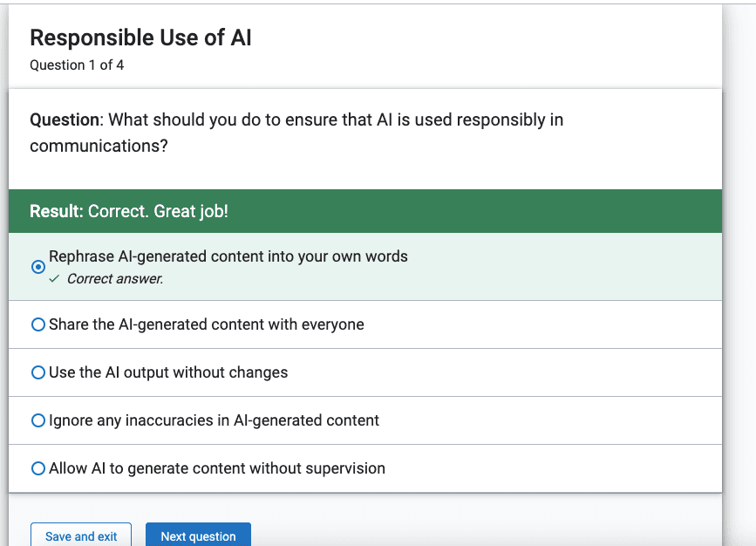Click the option text 'Rephrase AI-generated content into your own words'

[228, 256]
